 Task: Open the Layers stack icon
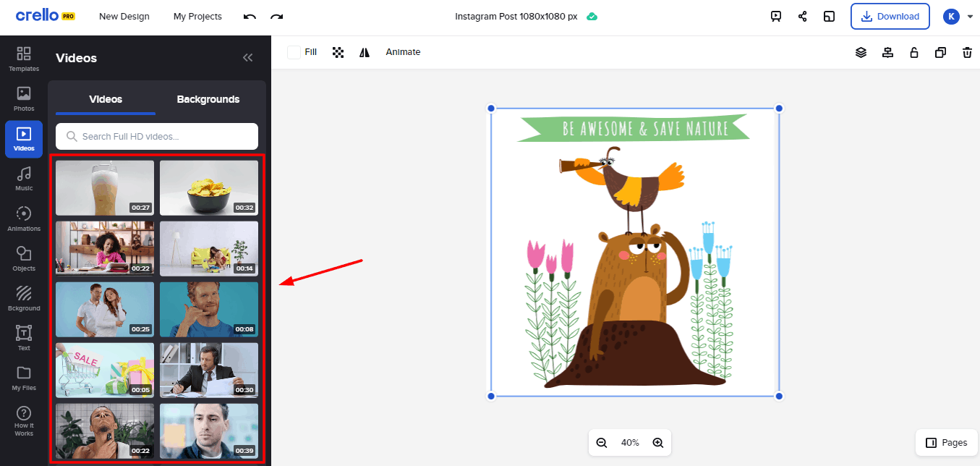tap(861, 52)
